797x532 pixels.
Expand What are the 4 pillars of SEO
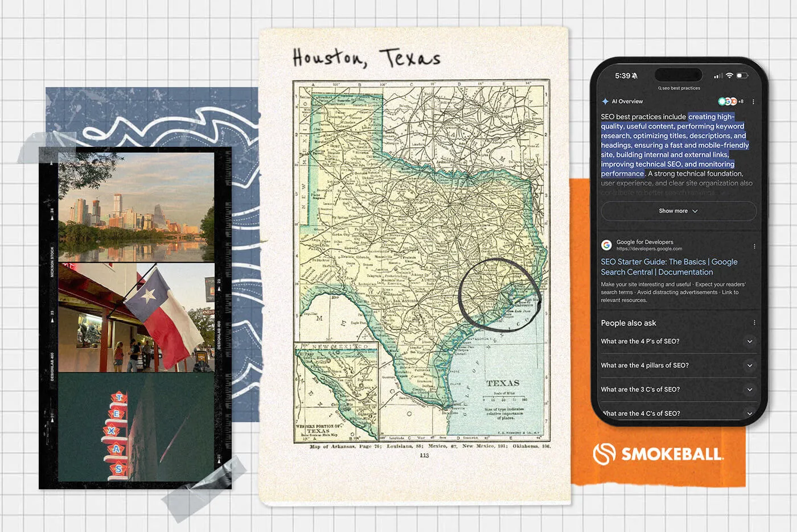pos(678,365)
